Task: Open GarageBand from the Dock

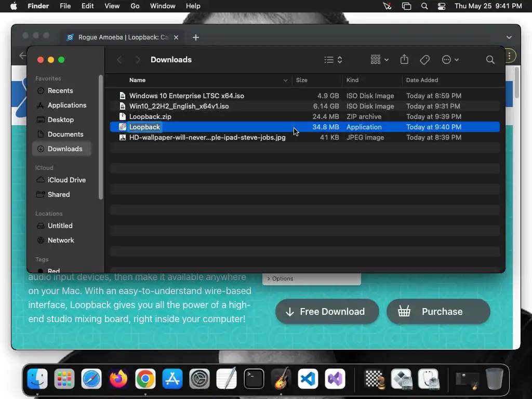Action: (x=281, y=379)
